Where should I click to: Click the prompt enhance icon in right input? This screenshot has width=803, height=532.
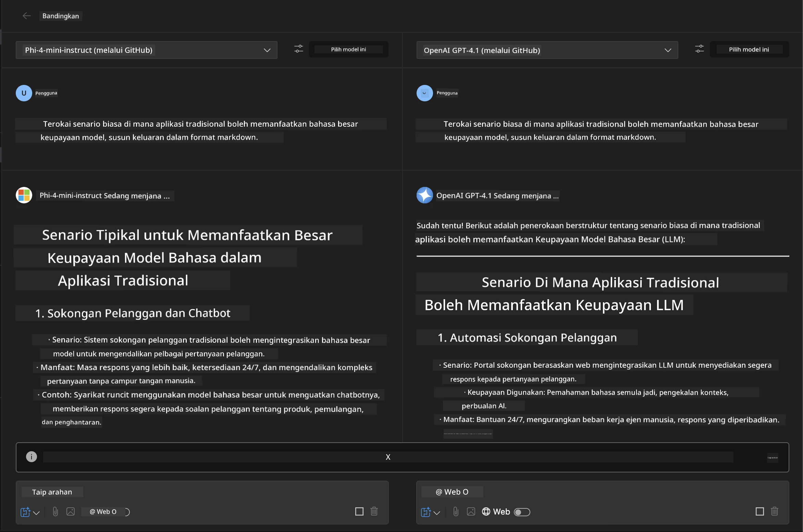426,512
